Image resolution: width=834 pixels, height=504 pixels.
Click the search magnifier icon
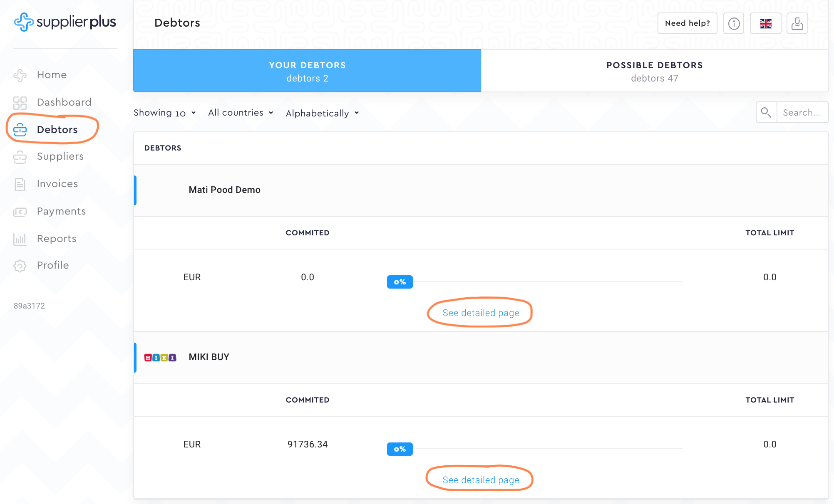click(x=766, y=112)
